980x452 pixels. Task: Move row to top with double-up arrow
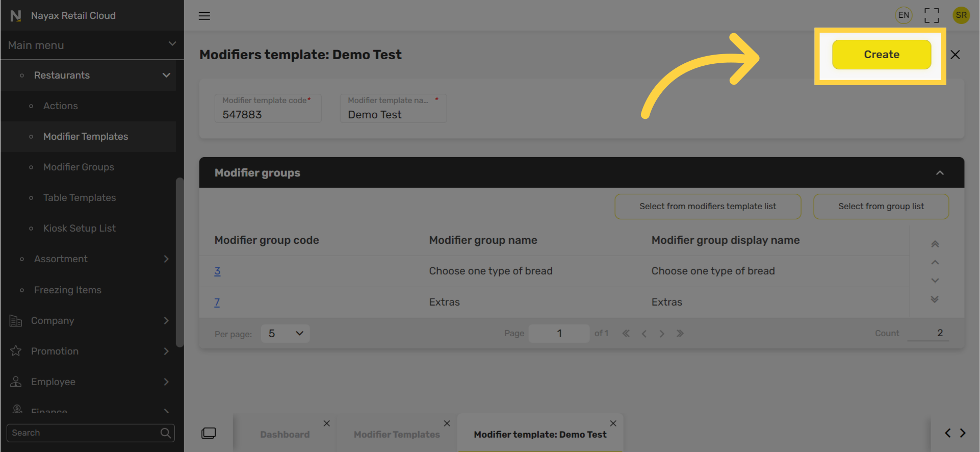tap(935, 244)
